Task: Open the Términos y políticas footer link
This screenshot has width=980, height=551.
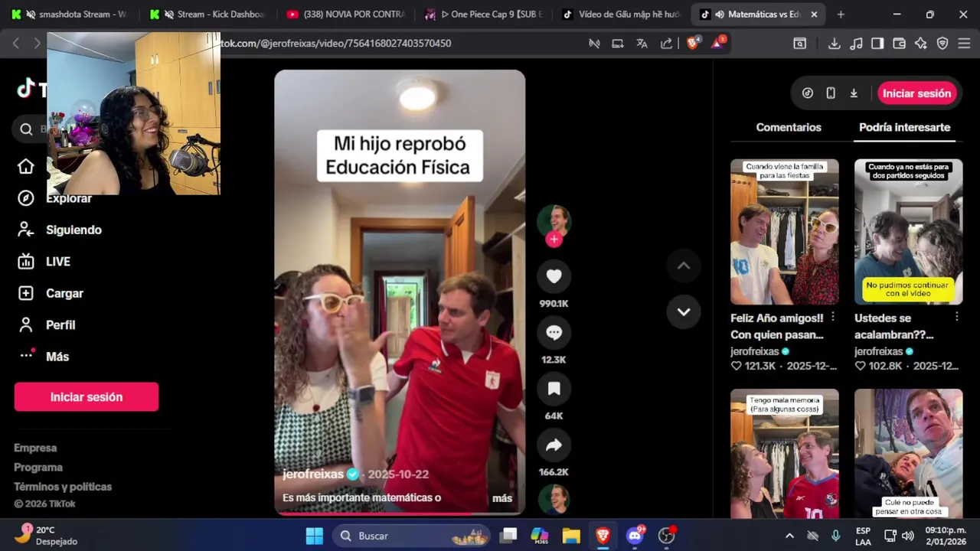Action: [x=63, y=487]
